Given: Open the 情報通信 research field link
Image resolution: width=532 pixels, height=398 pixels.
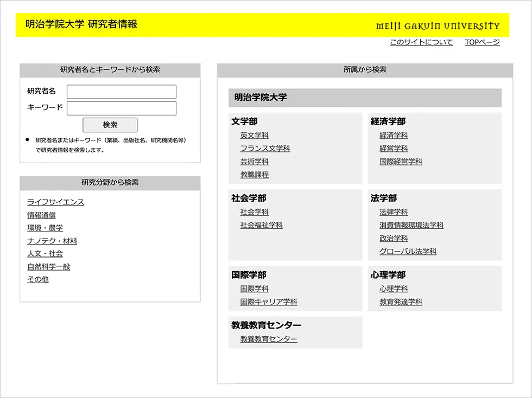Looking at the screenshot, I should pos(42,215).
